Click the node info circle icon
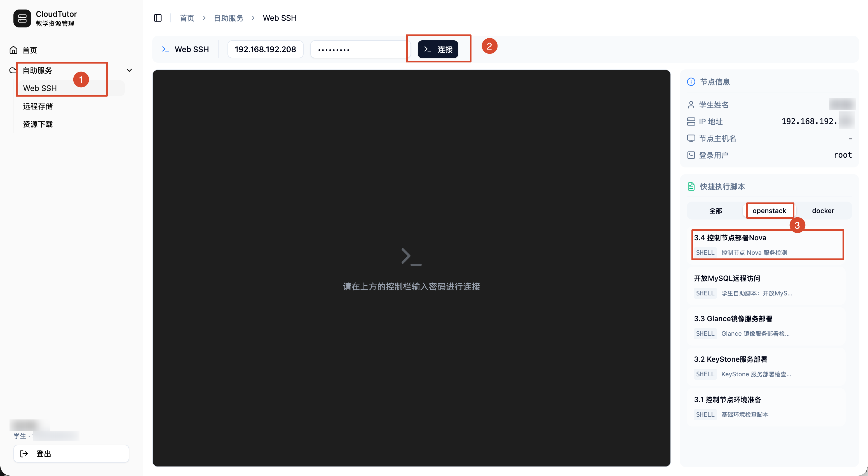The image size is (868, 476). pos(691,82)
